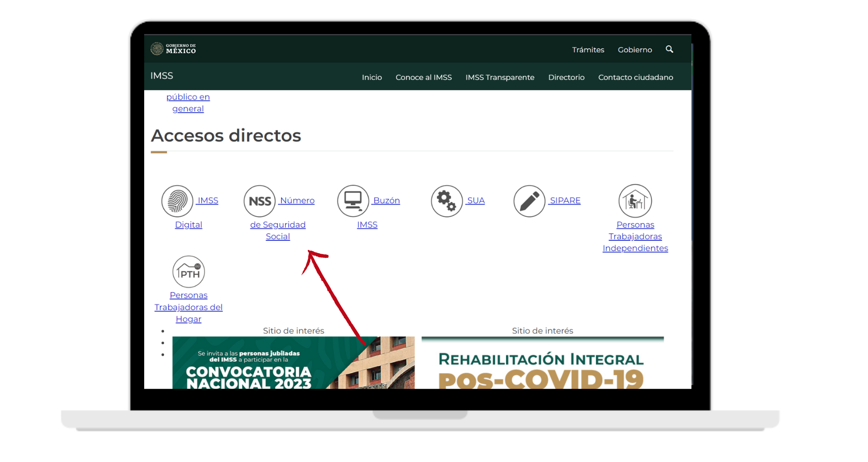Screen dimensions: 868x462
Task: Open Contacto ciudadano
Action: [636, 77]
